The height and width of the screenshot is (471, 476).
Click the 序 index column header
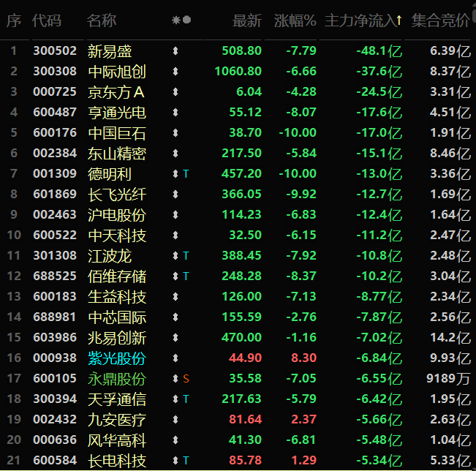(x=14, y=20)
